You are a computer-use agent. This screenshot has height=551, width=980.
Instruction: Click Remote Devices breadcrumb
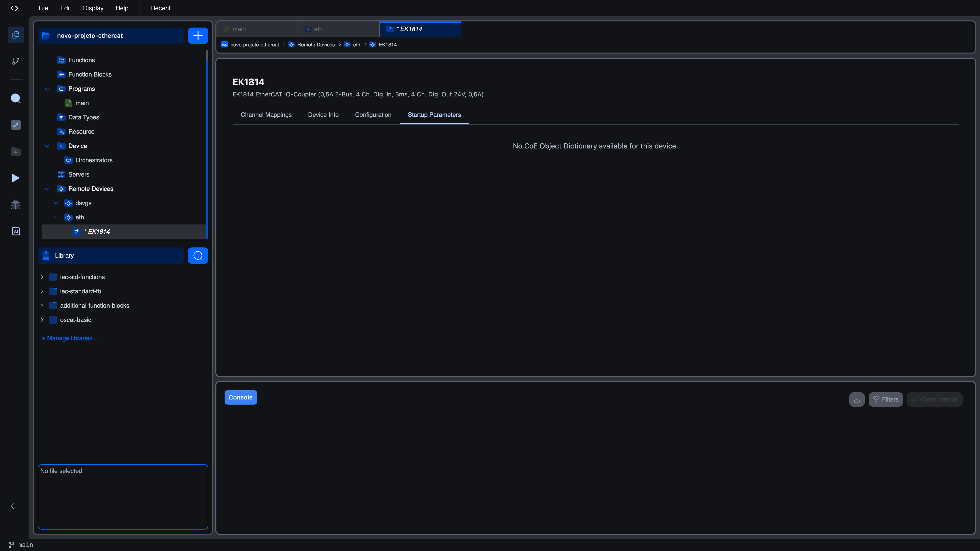pyautogui.click(x=316, y=44)
